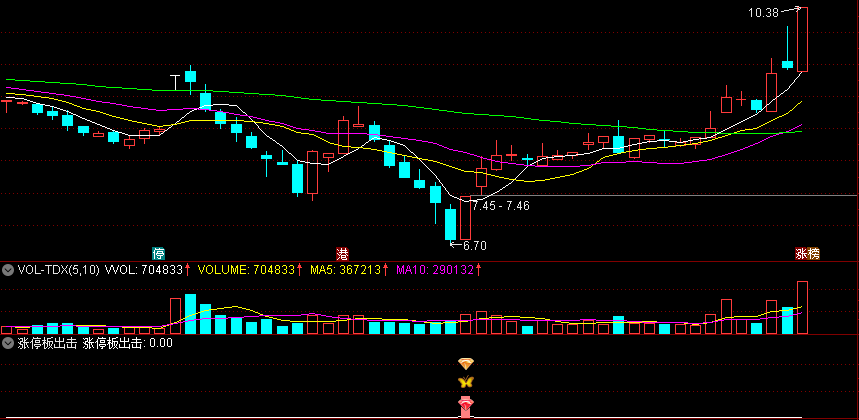Select the 6.70 low price label
The width and height of the screenshot is (859, 420).
click(x=474, y=246)
